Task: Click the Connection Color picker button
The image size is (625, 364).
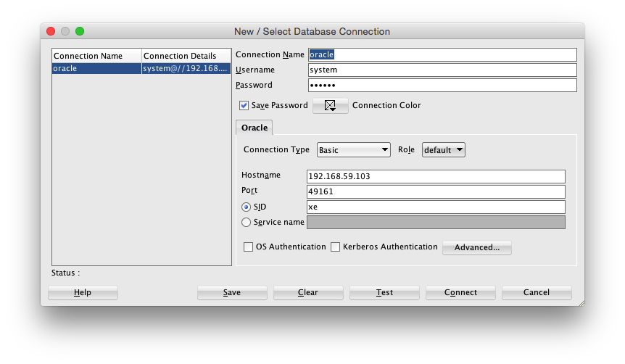Action: pyautogui.click(x=331, y=106)
